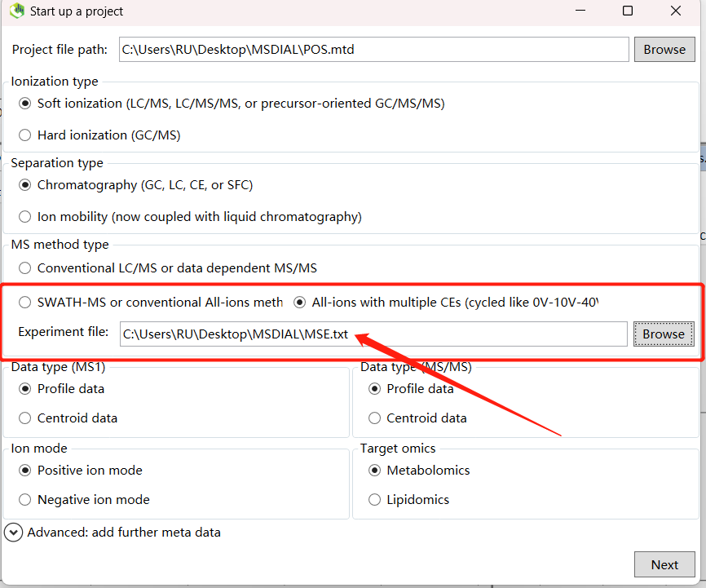Minimize the Start up a project window
Screen dimensions: 706x588
tap(580, 11)
